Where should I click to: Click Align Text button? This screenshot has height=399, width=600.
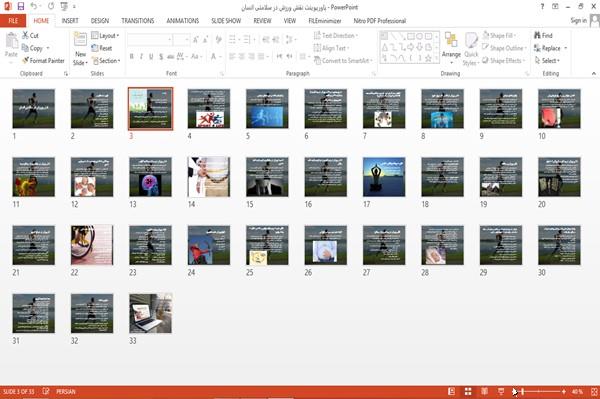[331, 48]
